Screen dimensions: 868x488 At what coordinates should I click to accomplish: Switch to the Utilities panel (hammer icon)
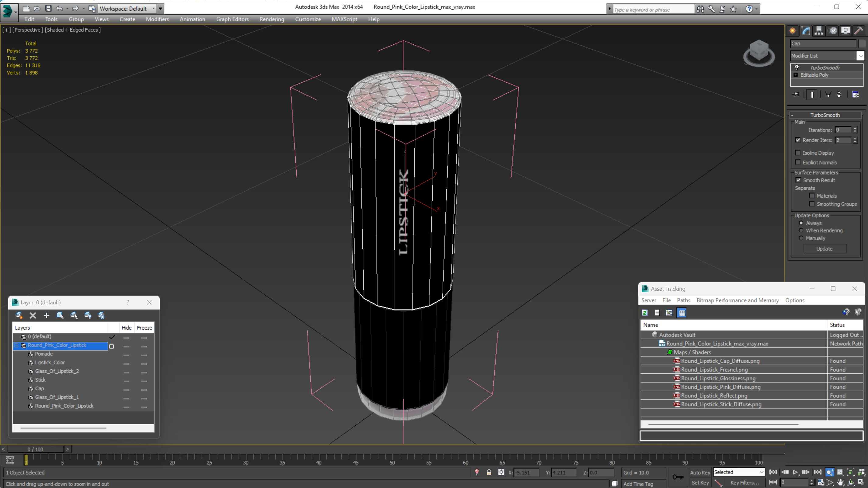(x=859, y=31)
